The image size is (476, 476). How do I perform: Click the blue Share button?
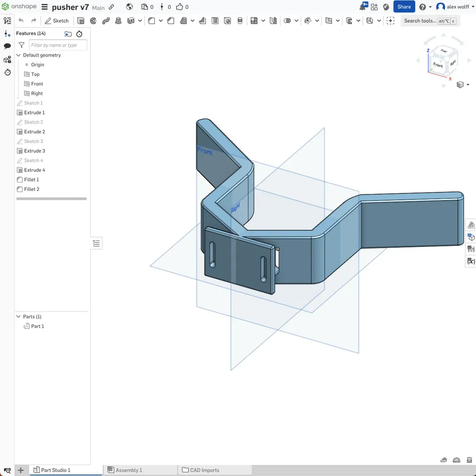404,7
